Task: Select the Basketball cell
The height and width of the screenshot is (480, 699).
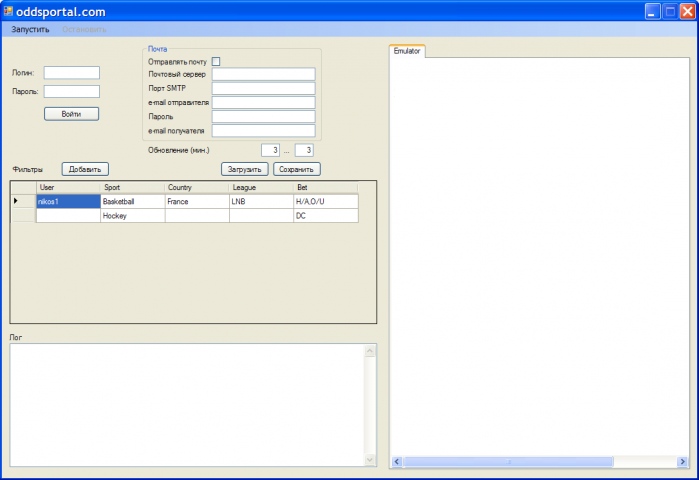Action: point(132,201)
